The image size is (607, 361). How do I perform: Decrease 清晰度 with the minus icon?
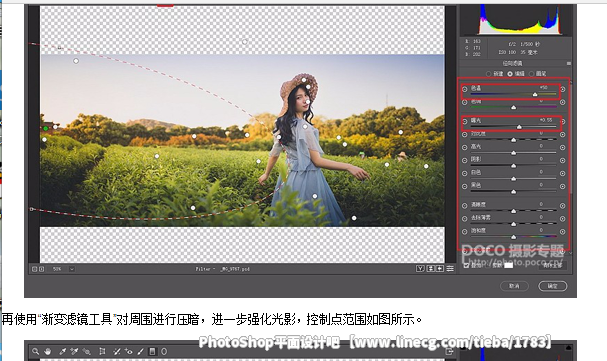[x=465, y=206]
